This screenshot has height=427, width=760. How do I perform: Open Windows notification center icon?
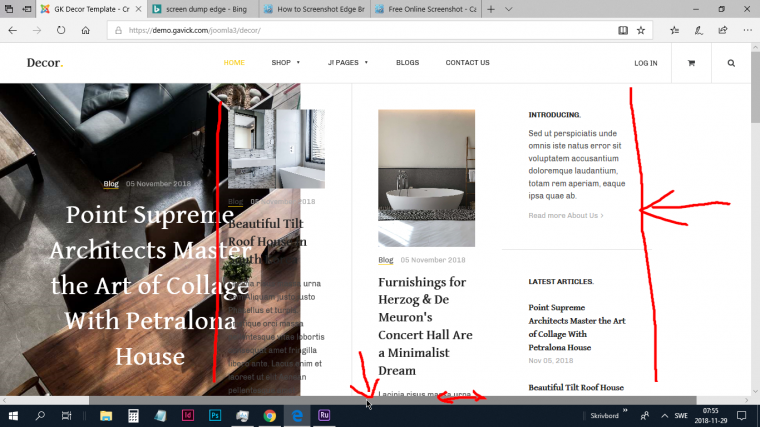coord(742,416)
